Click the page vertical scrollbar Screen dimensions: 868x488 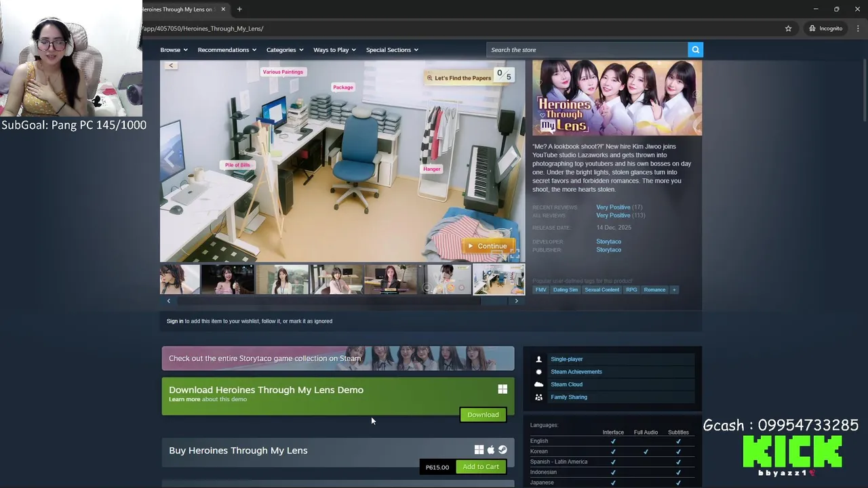865,90
